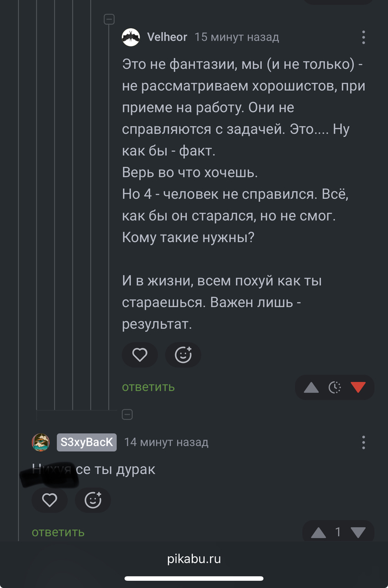Reply to S3xyBacK's comment via ответить
Screen dimensions: 388x588
[x=58, y=532]
